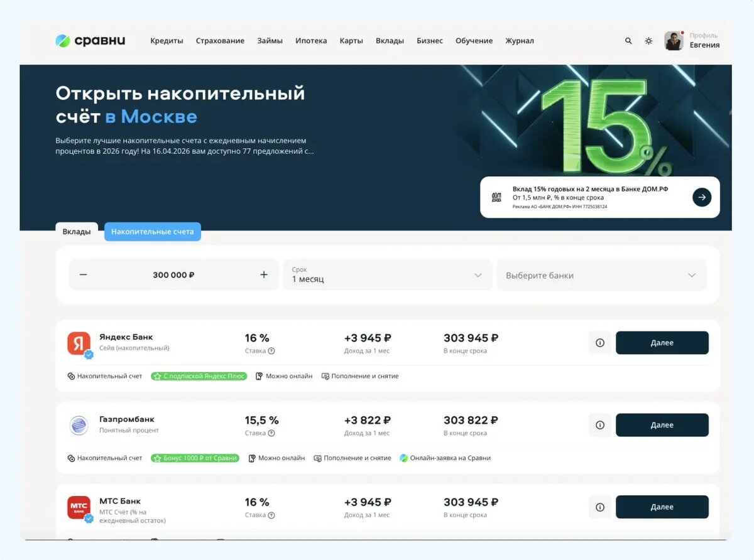Open the Карты menu
The image size is (754, 560).
coord(351,41)
